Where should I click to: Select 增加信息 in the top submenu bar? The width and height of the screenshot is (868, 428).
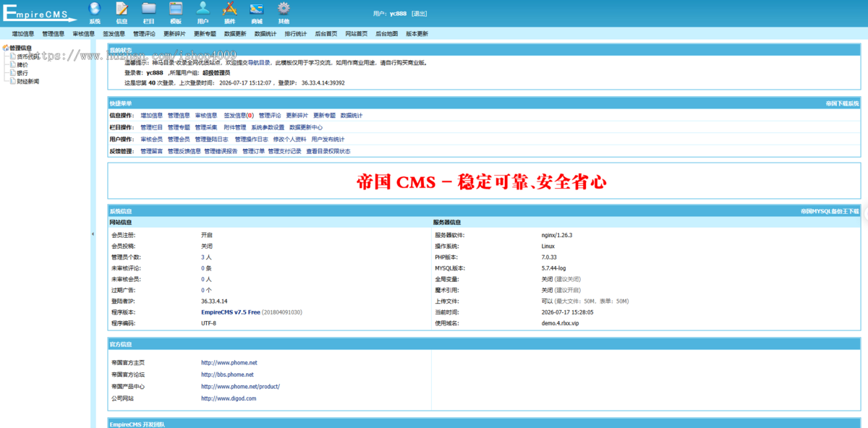pyautogui.click(x=23, y=33)
